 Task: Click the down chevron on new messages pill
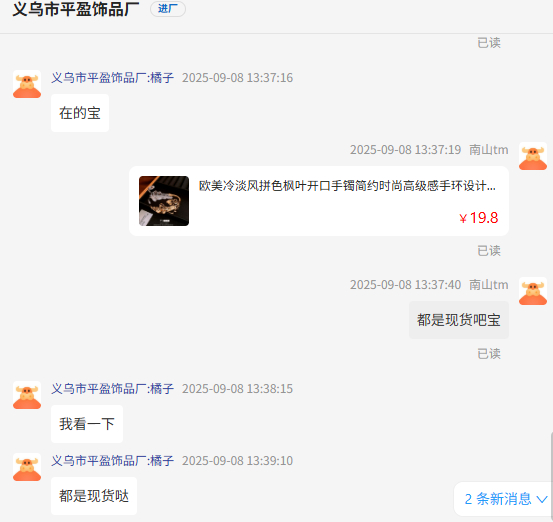coord(542,499)
